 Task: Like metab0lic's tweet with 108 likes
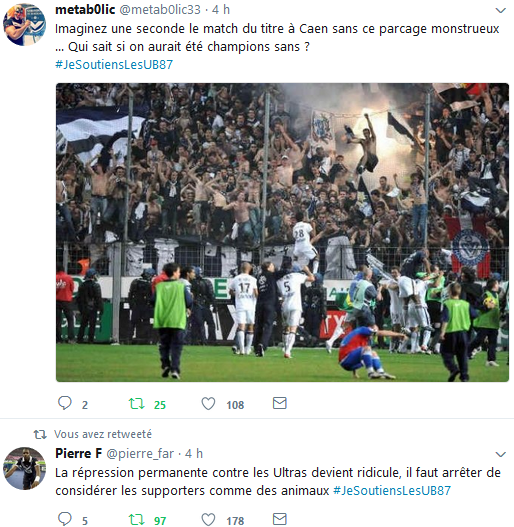[208, 403]
